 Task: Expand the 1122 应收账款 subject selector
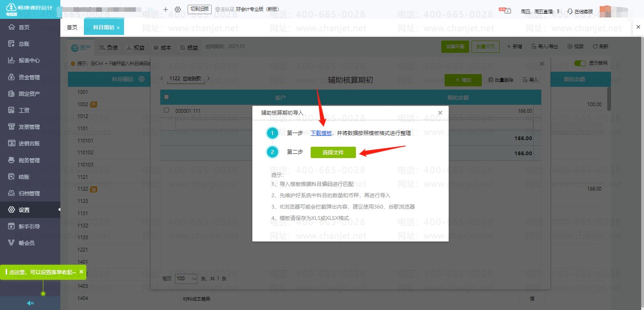coord(185,79)
